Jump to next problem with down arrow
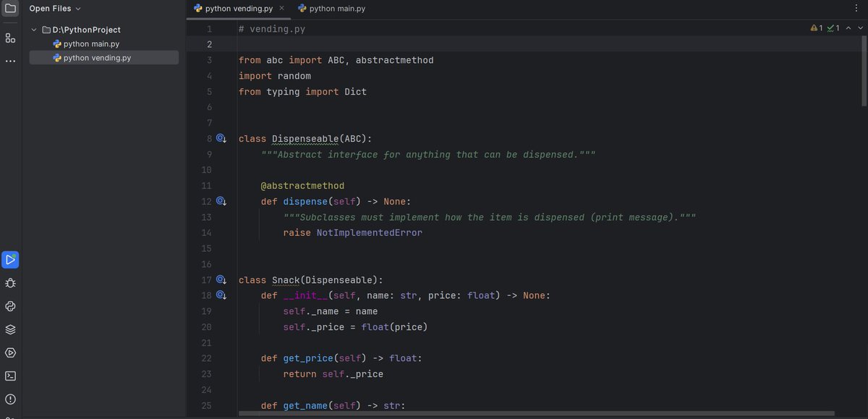Viewport: 868px width, 419px height. point(860,27)
